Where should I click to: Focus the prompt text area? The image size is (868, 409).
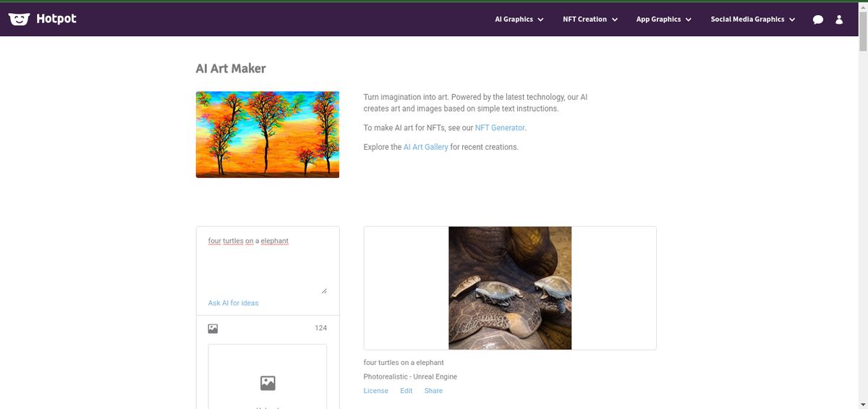(268, 263)
